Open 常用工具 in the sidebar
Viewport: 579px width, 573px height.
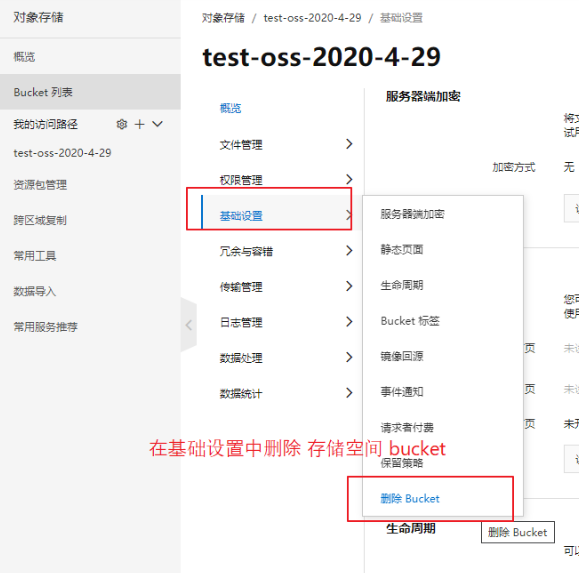(35, 256)
